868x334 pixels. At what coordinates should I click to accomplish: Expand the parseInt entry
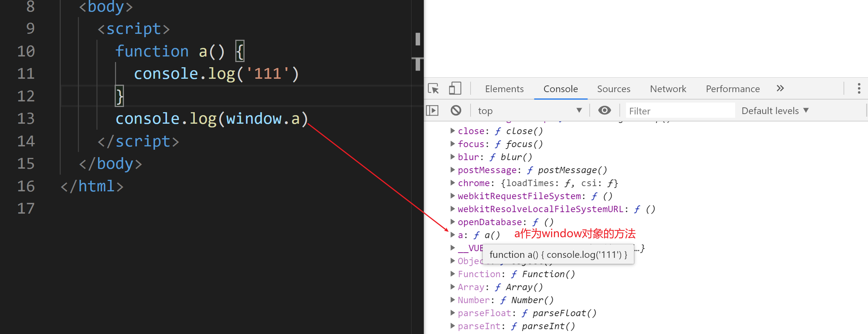click(452, 326)
